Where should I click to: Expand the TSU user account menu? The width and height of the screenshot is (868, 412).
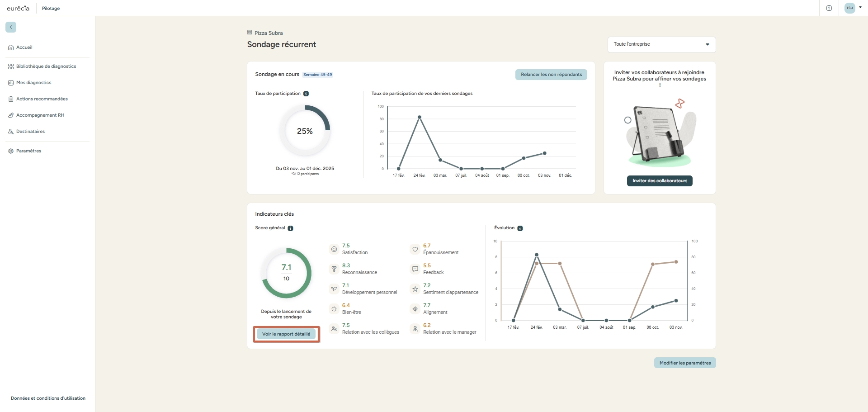(853, 8)
